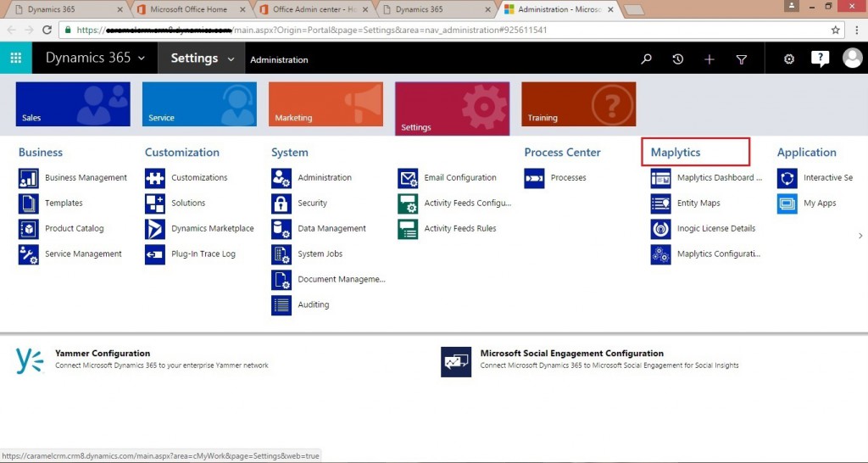Open recently viewed items clock icon
Viewport: 868px width, 463px height.
pyautogui.click(x=677, y=59)
